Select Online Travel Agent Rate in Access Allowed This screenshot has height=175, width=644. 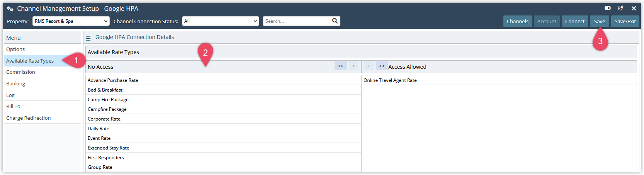click(499, 80)
